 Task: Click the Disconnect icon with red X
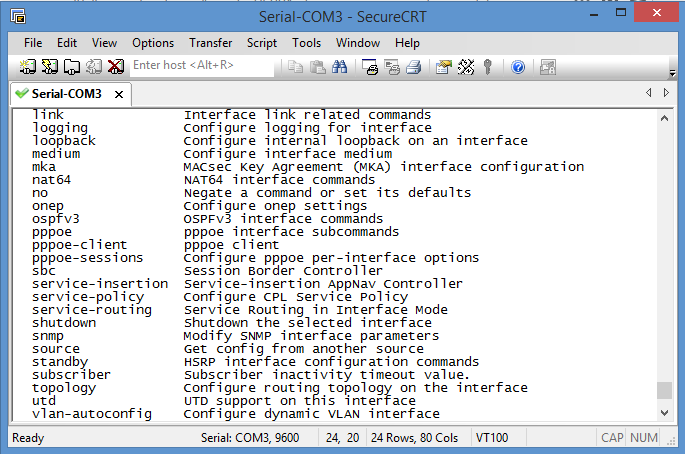(x=115, y=67)
